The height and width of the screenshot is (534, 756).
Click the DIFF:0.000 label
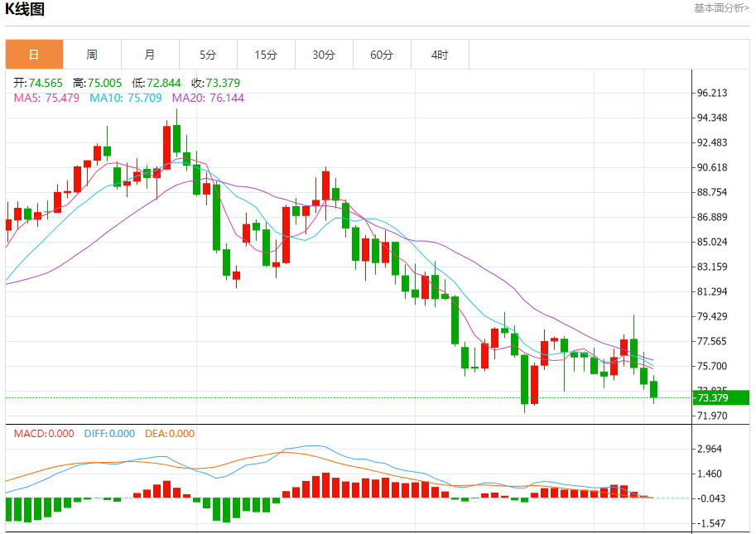[x=109, y=433]
